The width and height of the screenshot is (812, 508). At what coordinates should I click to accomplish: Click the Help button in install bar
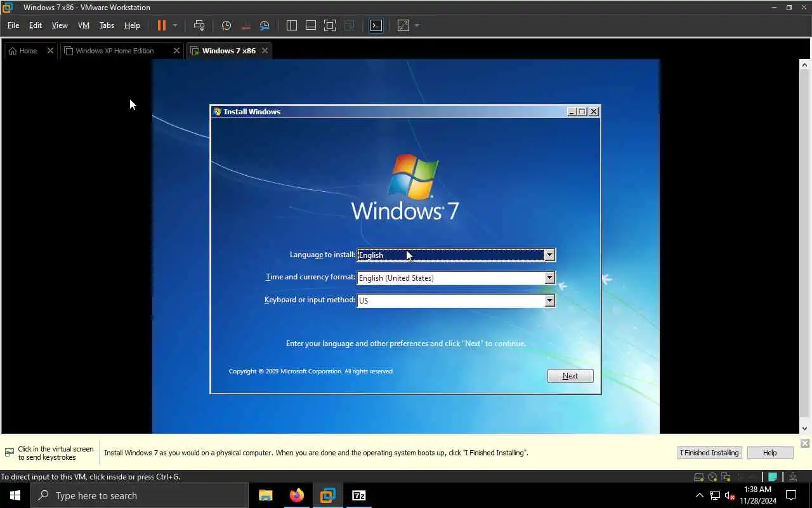click(x=769, y=453)
